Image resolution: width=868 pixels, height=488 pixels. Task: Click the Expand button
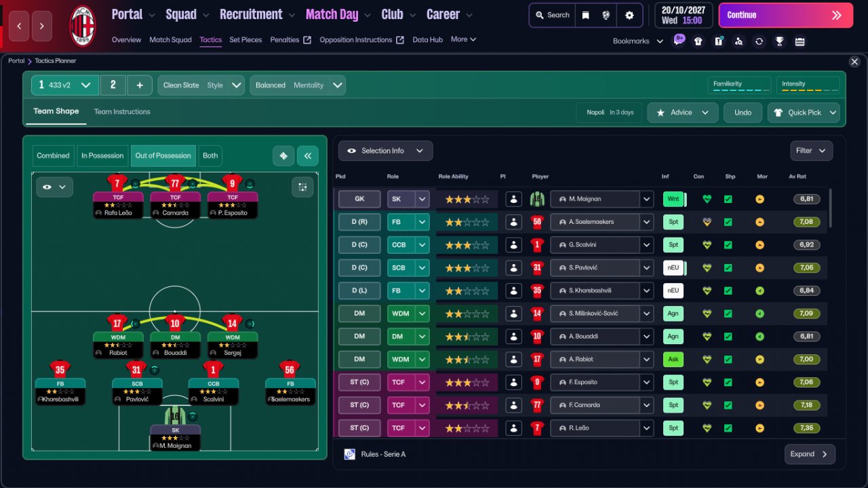pyautogui.click(x=810, y=454)
